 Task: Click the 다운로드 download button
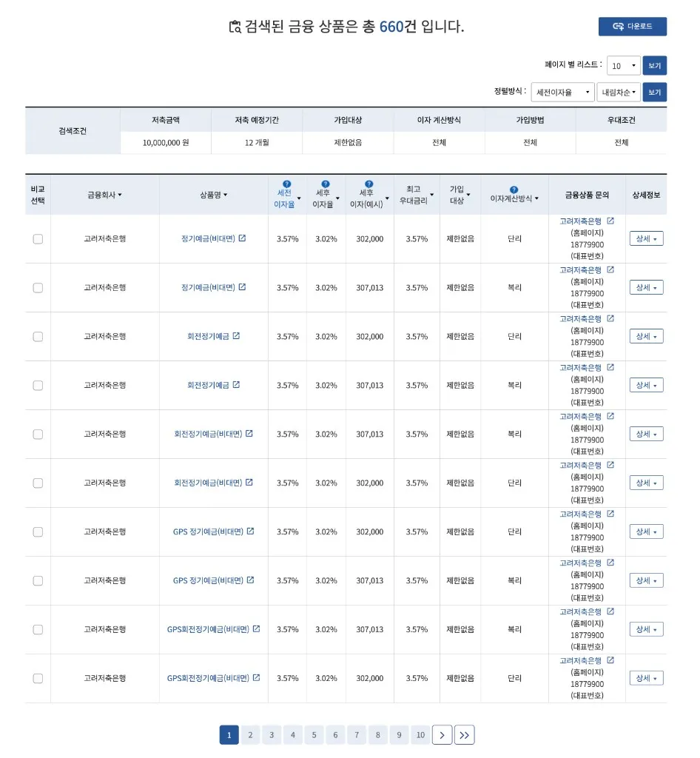633,27
